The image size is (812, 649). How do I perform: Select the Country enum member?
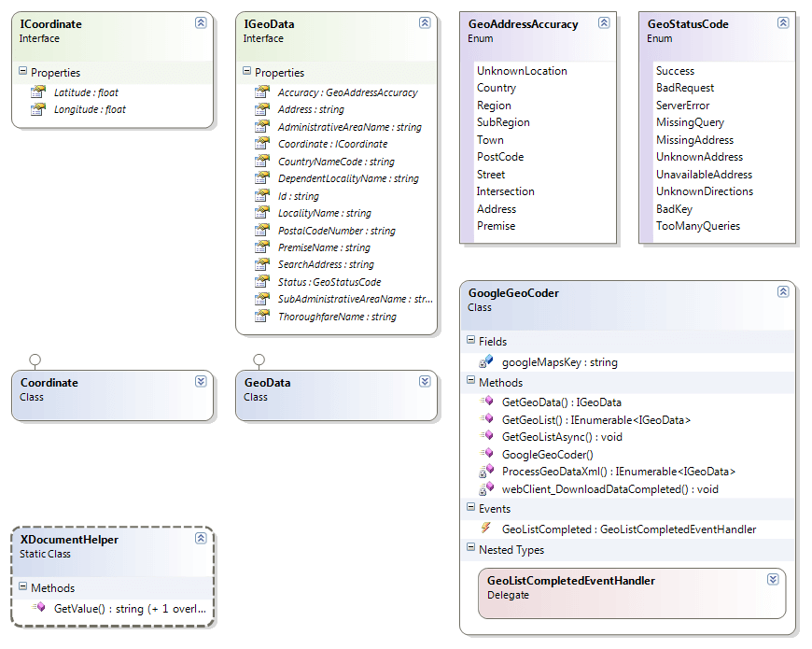point(497,88)
